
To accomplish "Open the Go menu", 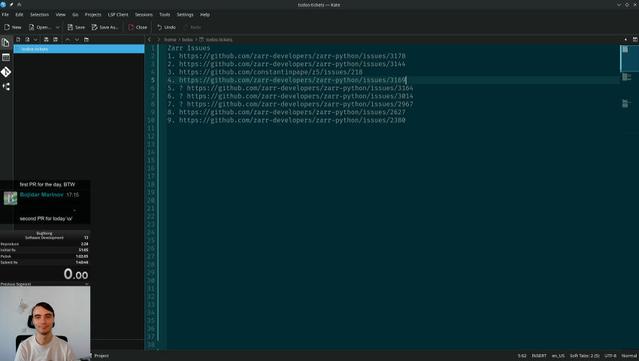I will 75,15.
